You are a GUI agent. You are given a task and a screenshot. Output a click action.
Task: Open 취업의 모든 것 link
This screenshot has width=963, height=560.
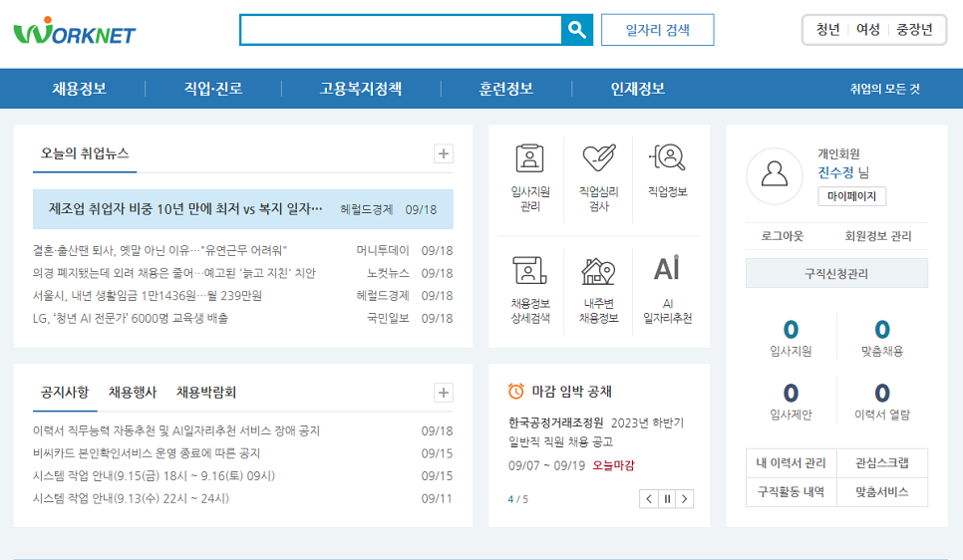(x=885, y=89)
